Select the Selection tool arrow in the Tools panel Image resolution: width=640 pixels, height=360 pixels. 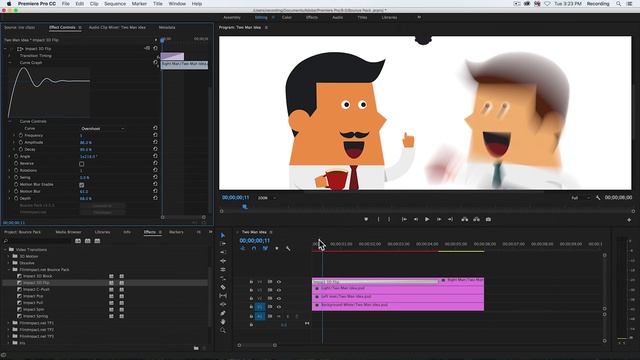[222, 235]
